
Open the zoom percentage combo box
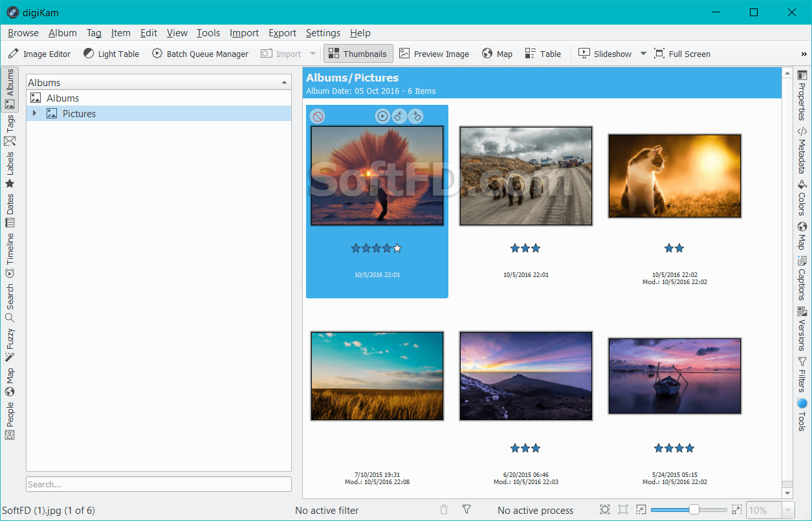(x=771, y=510)
